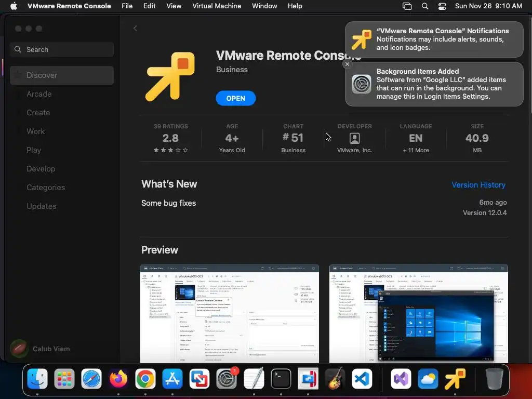Viewport: 532px width, 399px height.
Task: Open the File menu
Action: (x=127, y=6)
